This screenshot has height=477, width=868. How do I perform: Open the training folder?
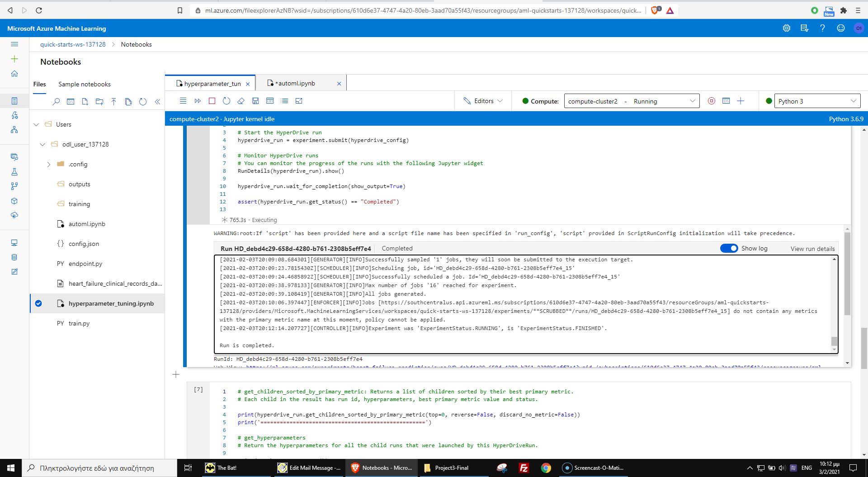(x=79, y=204)
